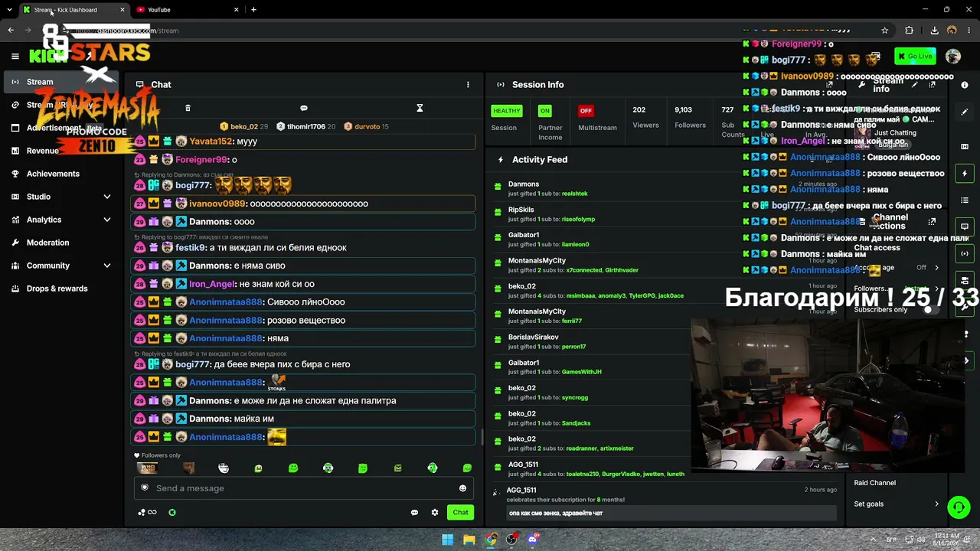The image size is (980, 551).
Task: Open the hamburger sidebar menu
Action: point(15,56)
